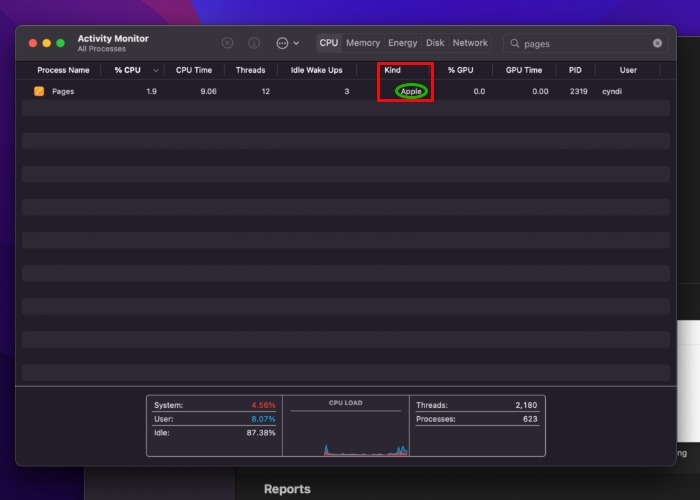Screen dimensions: 700x500
Task: Select the Disk tab
Action: (435, 43)
